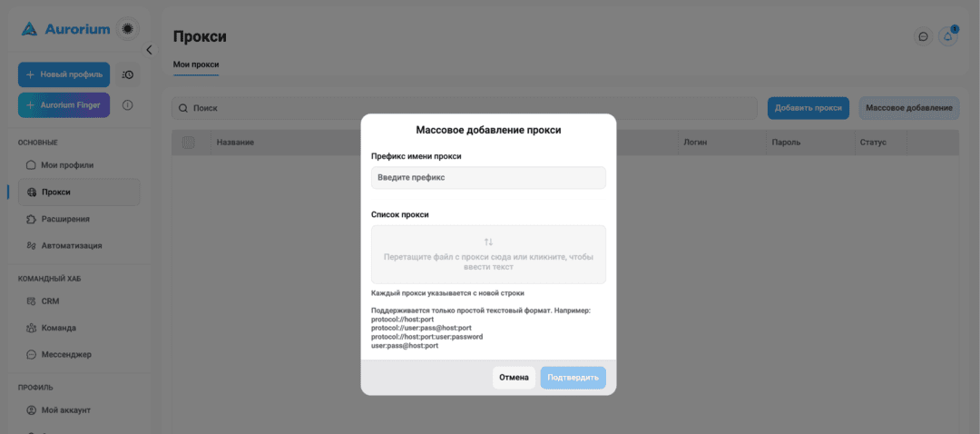
Task: Click the CRM icon in sidebar
Action: (x=31, y=301)
